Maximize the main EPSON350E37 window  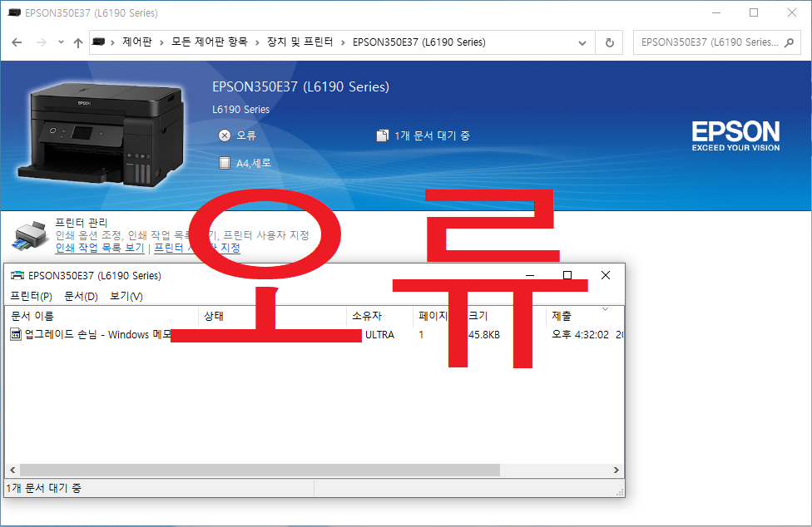(754, 12)
